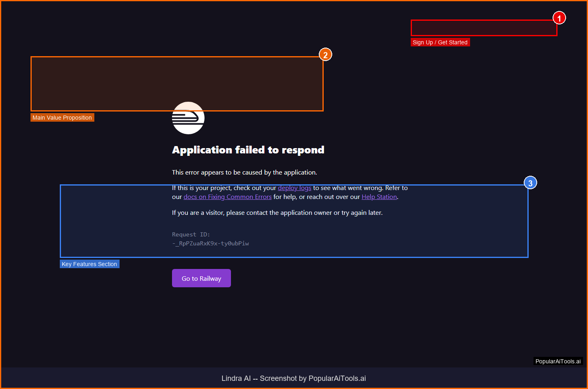
Task: Open the deploy logs link
Action: point(294,188)
